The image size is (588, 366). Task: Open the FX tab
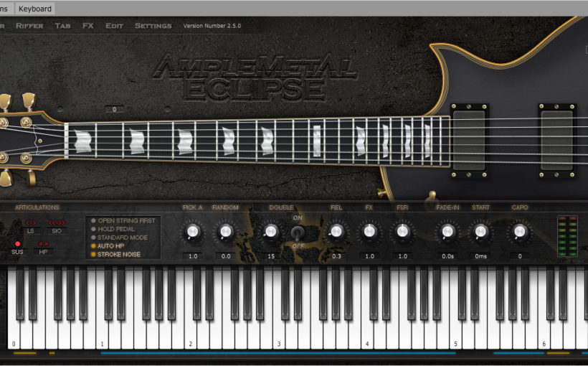pyautogui.click(x=87, y=26)
